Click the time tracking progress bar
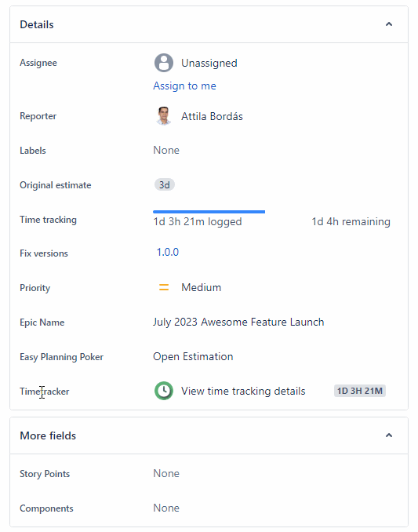418x532 pixels. 209,212
